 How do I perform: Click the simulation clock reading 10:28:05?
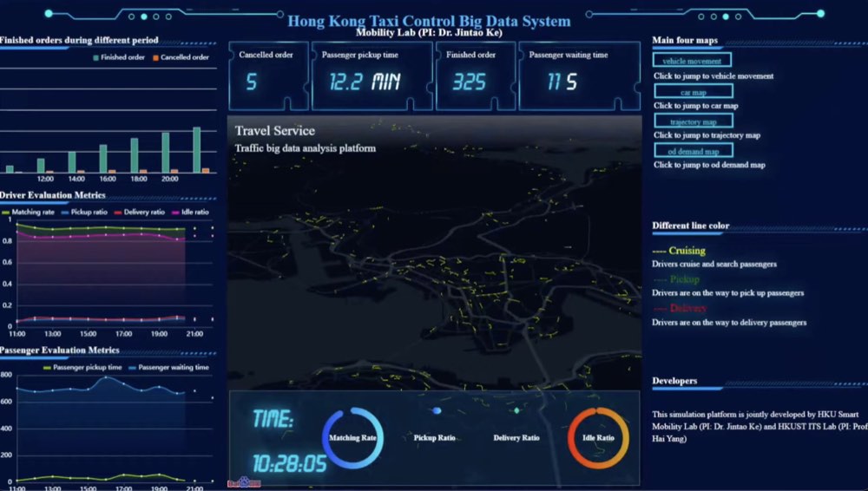pyautogui.click(x=290, y=463)
